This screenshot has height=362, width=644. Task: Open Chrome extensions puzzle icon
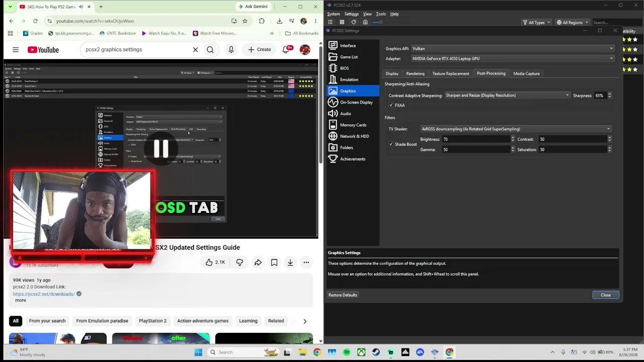[x=262, y=21]
